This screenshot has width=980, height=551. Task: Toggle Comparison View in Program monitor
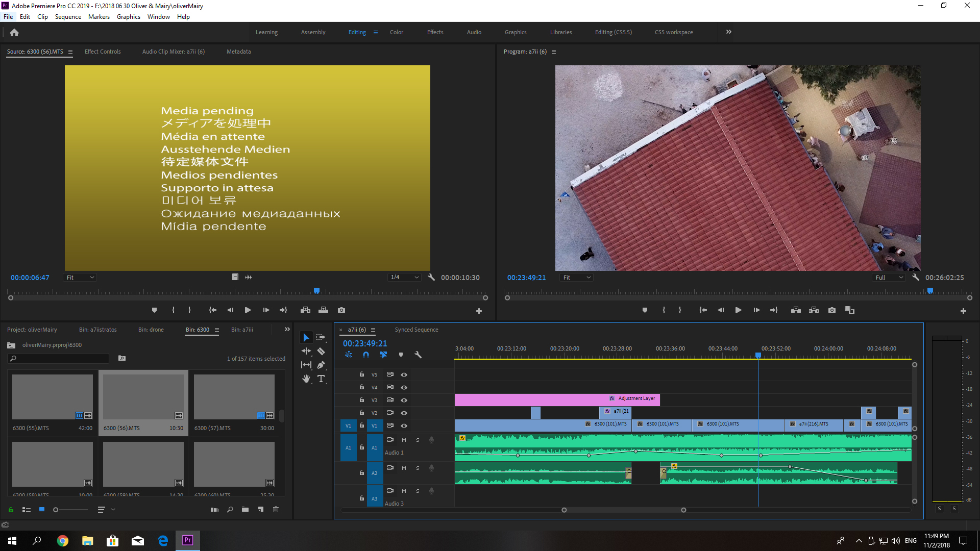[x=849, y=310]
